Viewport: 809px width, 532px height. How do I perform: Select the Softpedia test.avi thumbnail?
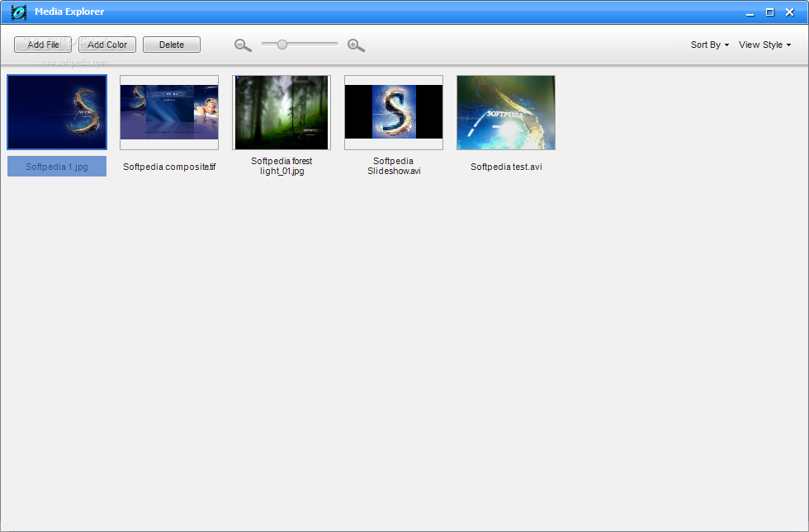(x=506, y=112)
